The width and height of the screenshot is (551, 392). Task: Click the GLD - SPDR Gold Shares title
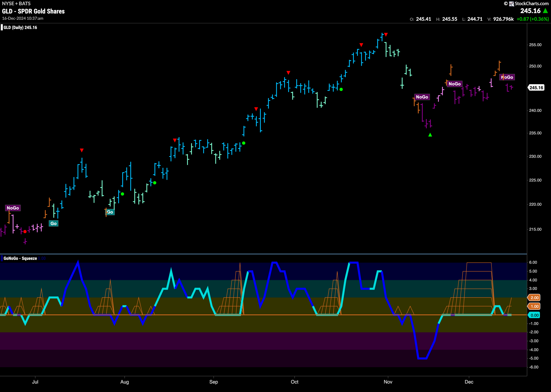pyautogui.click(x=33, y=11)
